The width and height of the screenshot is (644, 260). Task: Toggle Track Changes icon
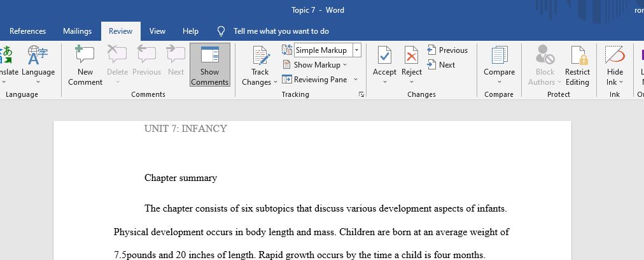point(260,55)
